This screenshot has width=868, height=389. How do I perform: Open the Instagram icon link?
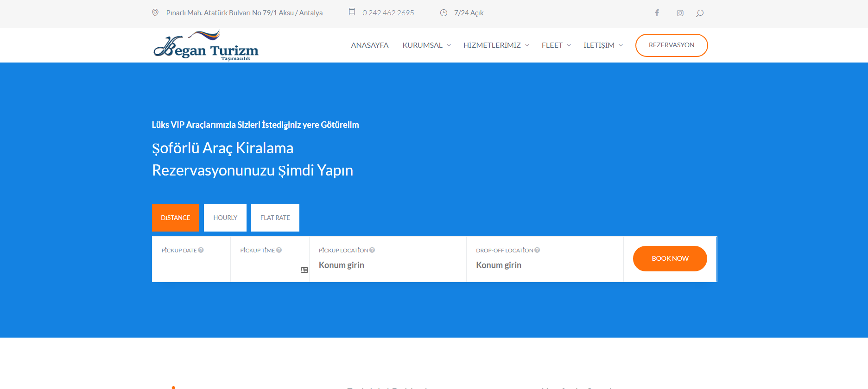[680, 13]
